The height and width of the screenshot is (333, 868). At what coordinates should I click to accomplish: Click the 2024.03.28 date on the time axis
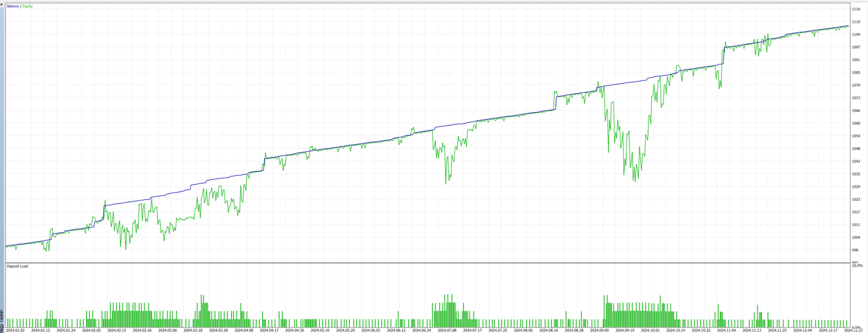218,330
